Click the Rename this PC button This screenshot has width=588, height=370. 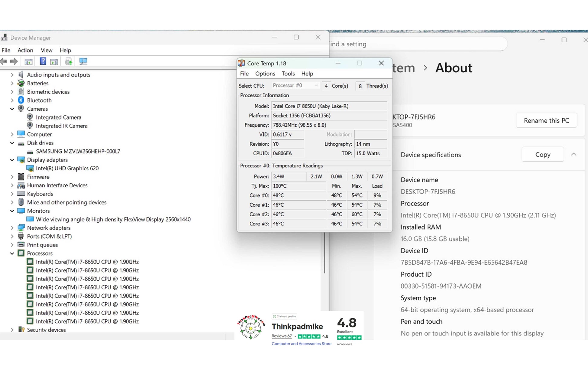click(546, 120)
